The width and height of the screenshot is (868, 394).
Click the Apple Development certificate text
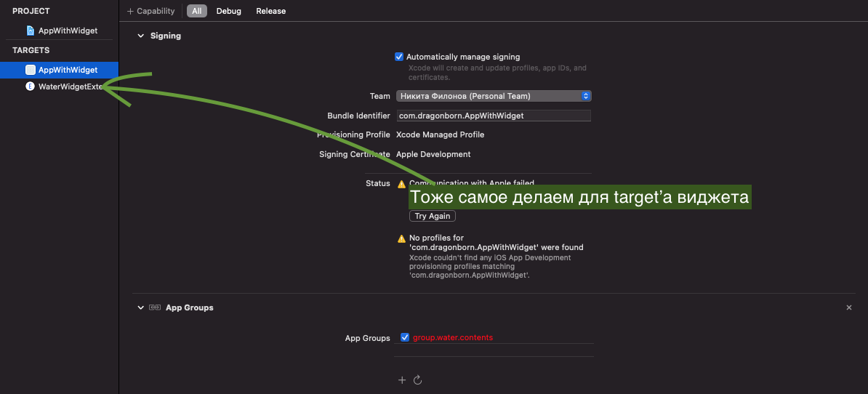coord(433,154)
